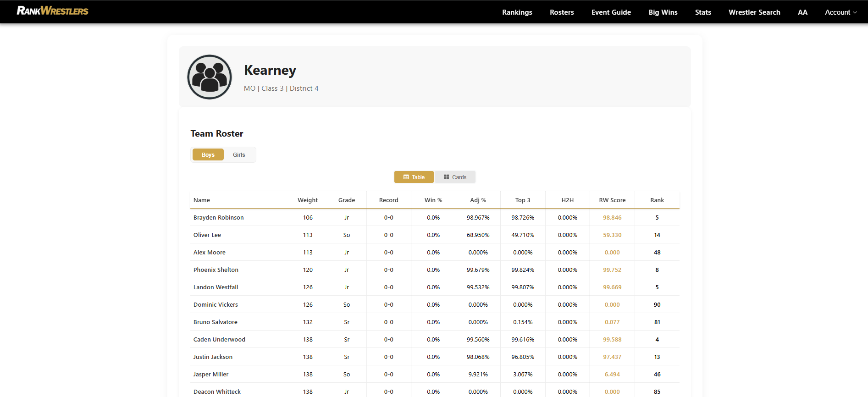Select the Boys roster toggle
Image resolution: width=868 pixels, height=397 pixels.
[208, 155]
